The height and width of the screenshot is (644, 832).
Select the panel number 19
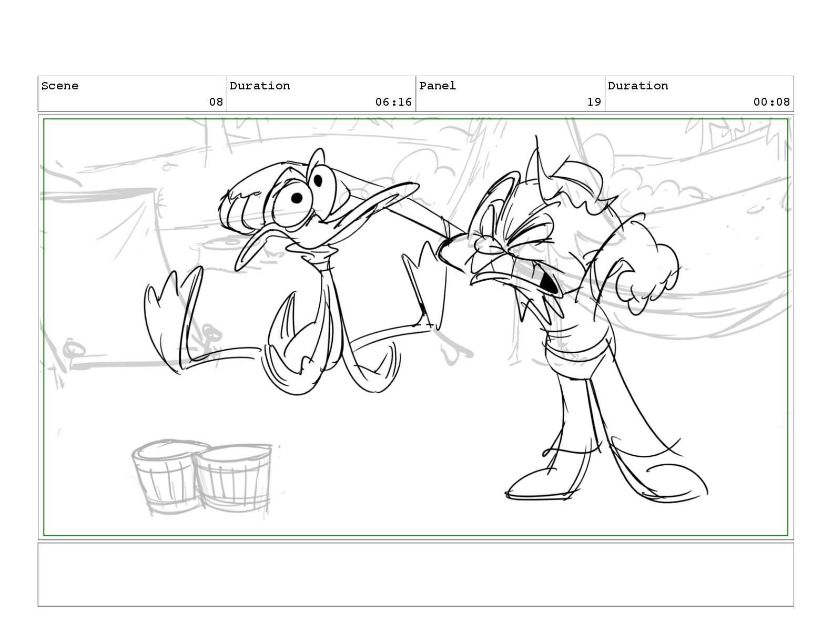[594, 102]
